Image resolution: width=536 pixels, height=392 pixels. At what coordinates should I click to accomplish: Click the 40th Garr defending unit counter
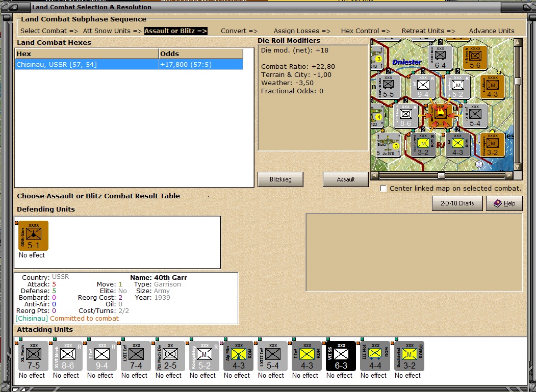[x=34, y=236]
